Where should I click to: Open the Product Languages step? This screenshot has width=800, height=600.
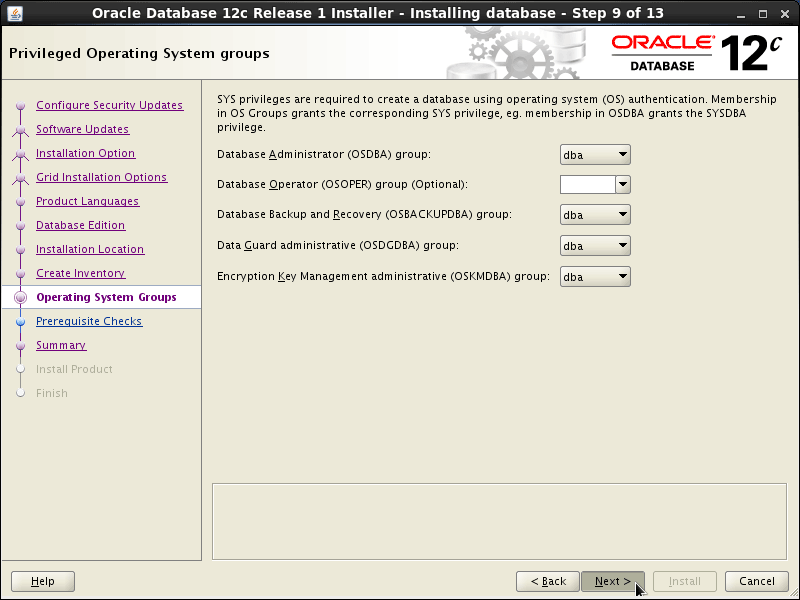click(x=87, y=201)
